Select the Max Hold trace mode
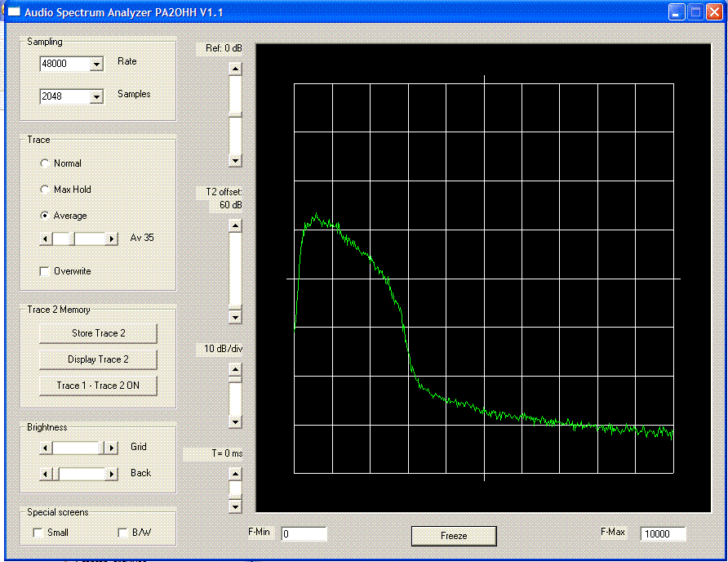Image resolution: width=728 pixels, height=562 pixels. (45, 190)
